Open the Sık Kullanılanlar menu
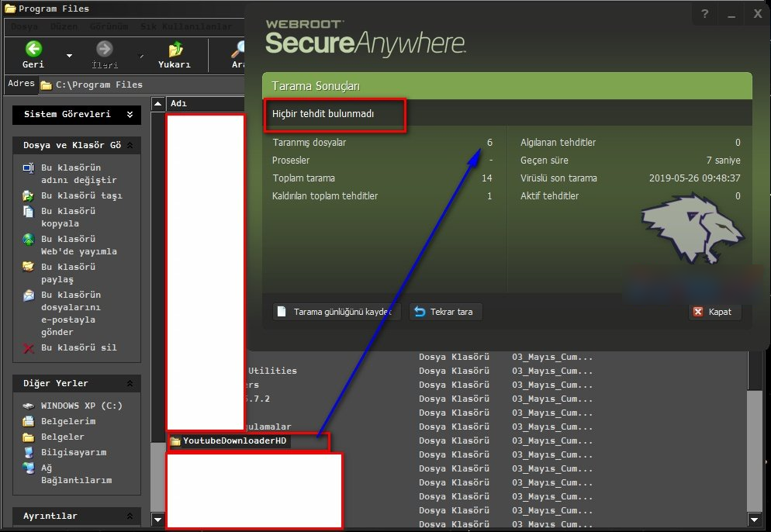 pyautogui.click(x=186, y=26)
